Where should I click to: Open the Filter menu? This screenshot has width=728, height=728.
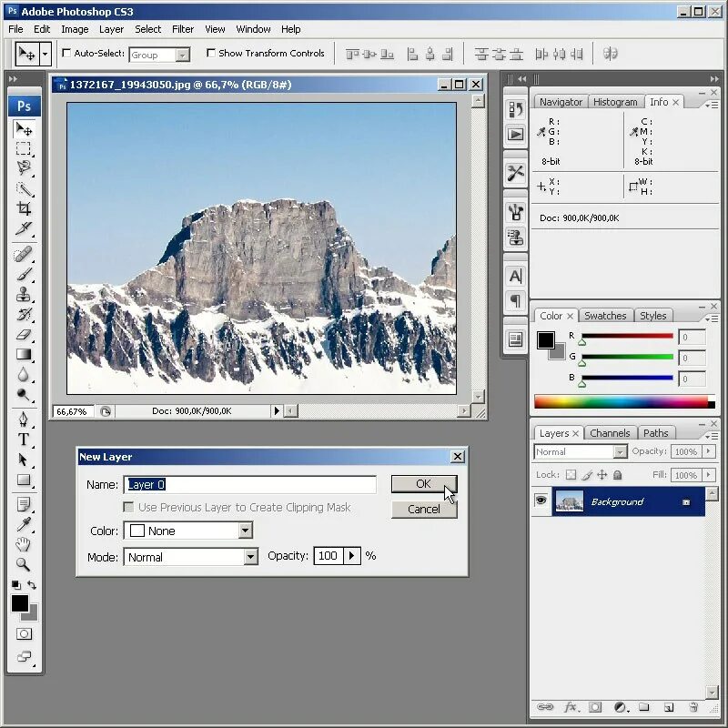tap(183, 29)
